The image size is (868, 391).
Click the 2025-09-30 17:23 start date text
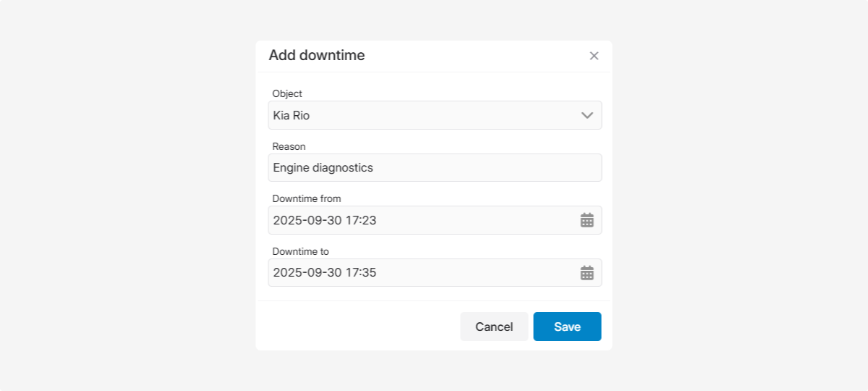pos(324,220)
